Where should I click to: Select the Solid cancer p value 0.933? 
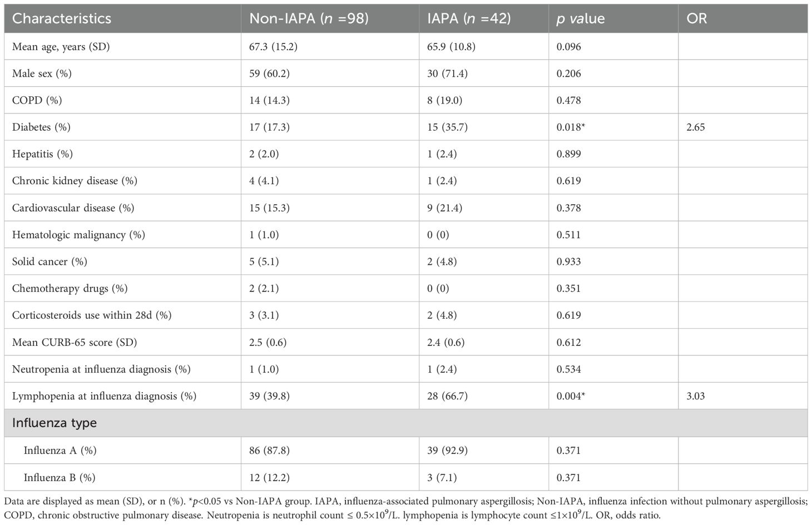tap(568, 261)
